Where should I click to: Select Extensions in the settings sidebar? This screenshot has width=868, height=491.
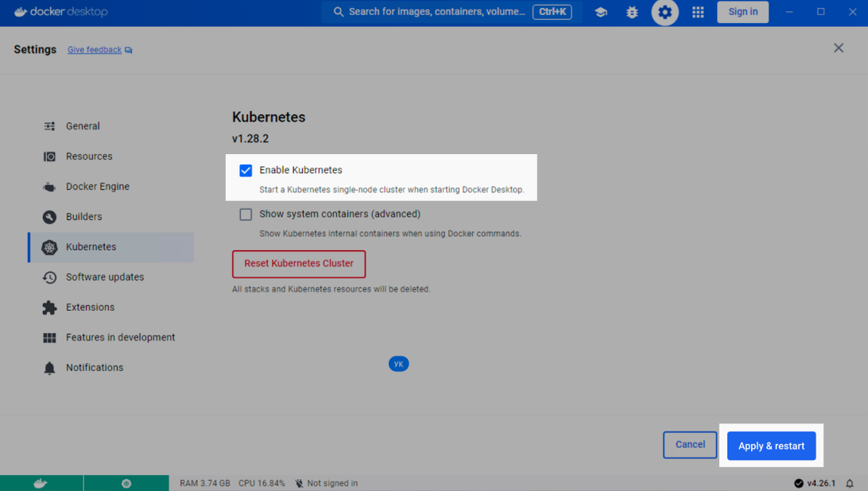tap(90, 307)
